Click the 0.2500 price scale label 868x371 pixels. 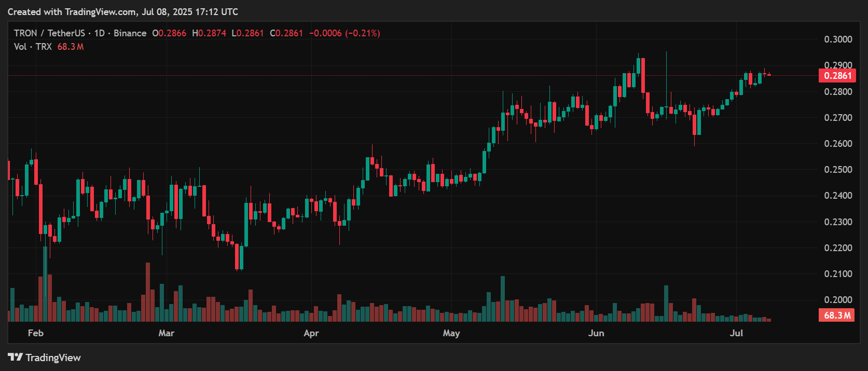click(x=838, y=170)
